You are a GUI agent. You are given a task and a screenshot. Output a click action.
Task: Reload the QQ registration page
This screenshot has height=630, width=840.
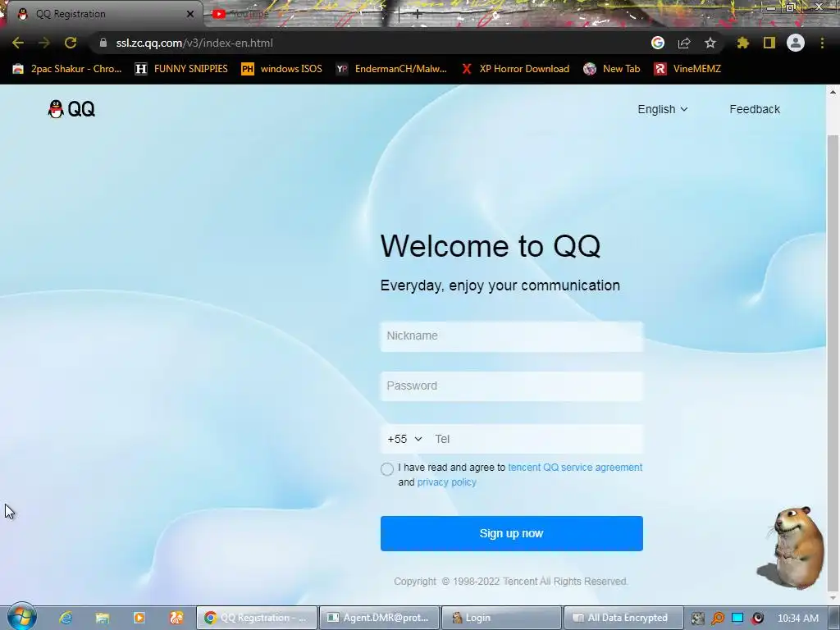[71, 43]
